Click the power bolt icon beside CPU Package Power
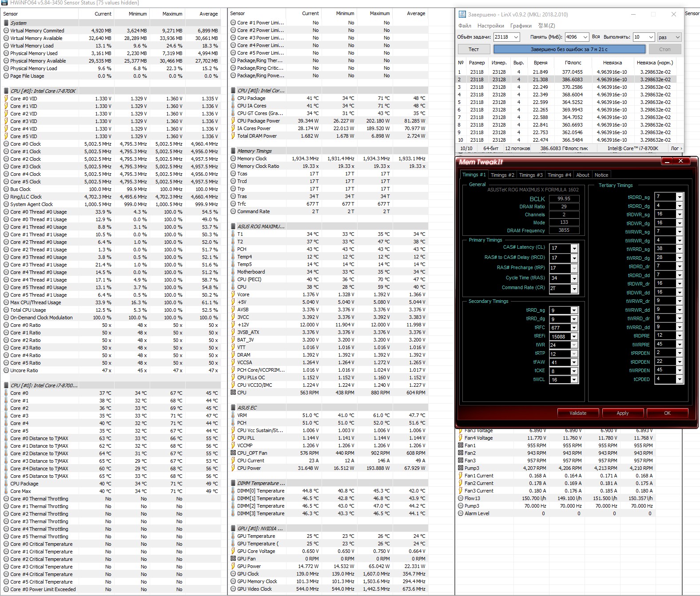 (233, 121)
